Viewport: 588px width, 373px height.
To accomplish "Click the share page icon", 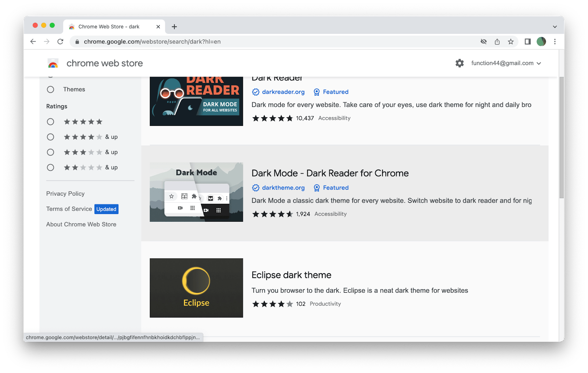I will pyautogui.click(x=497, y=41).
